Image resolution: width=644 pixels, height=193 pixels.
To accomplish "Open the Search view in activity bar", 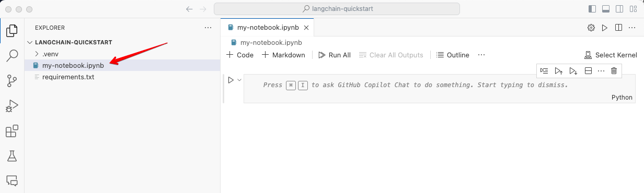I will 12,56.
